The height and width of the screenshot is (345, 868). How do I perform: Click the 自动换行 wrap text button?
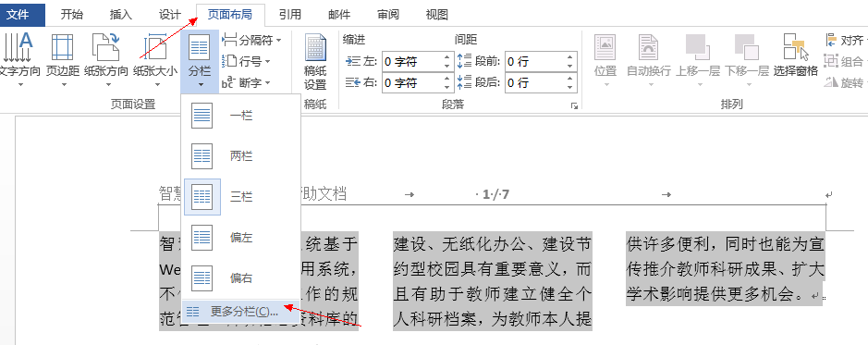click(x=649, y=61)
